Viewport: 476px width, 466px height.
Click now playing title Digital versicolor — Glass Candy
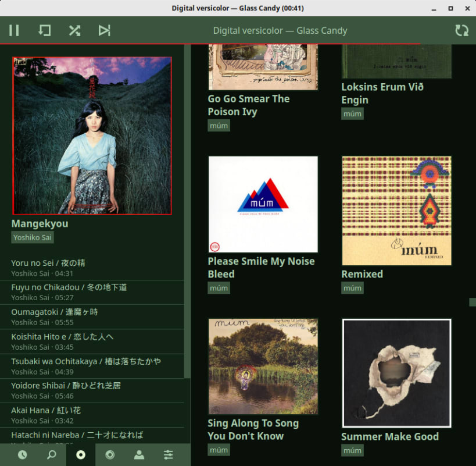280,30
